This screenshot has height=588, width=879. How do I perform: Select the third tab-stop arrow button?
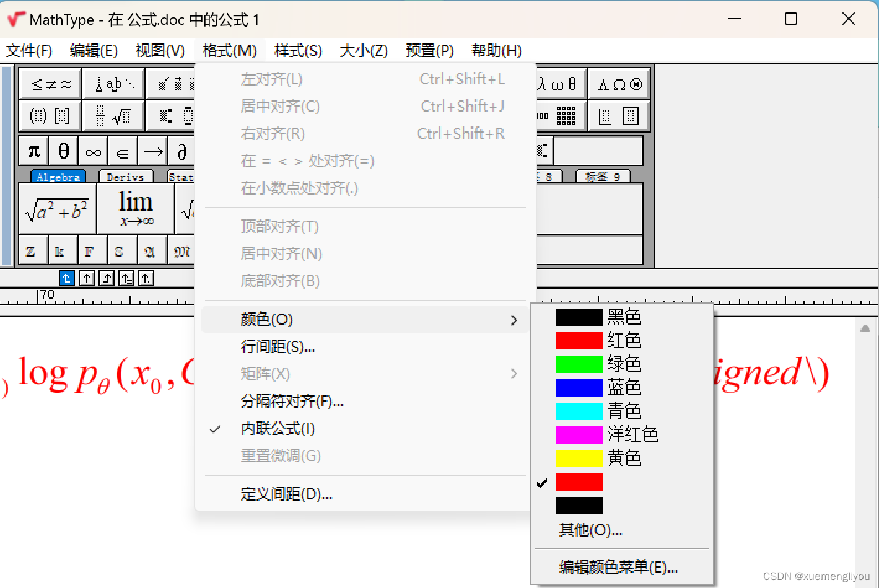click(x=107, y=278)
